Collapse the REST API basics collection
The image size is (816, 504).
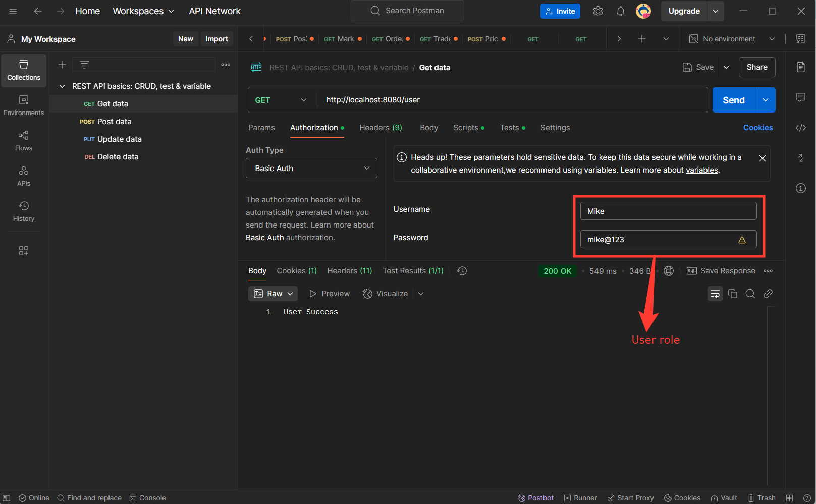pos(62,86)
